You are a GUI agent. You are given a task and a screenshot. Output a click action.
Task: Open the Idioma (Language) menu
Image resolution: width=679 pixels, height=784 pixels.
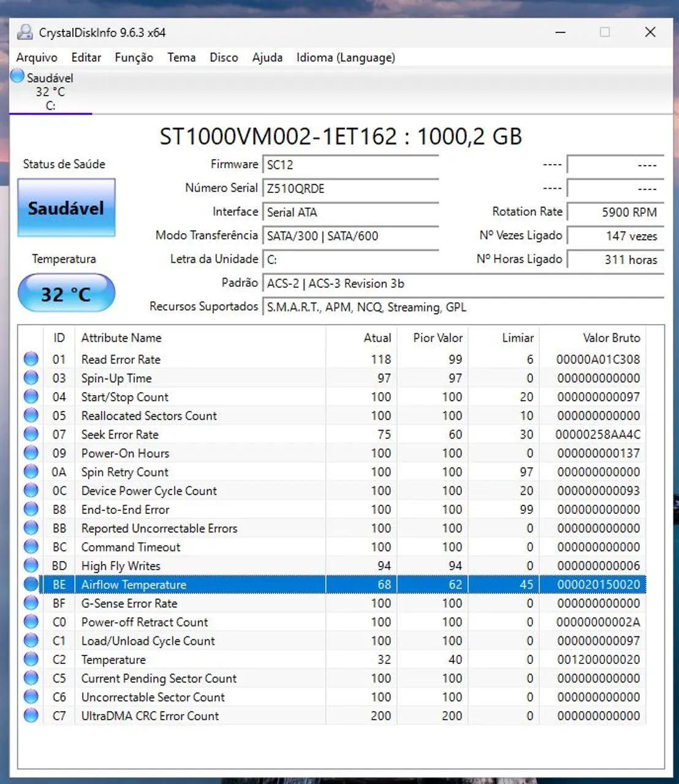[346, 58]
